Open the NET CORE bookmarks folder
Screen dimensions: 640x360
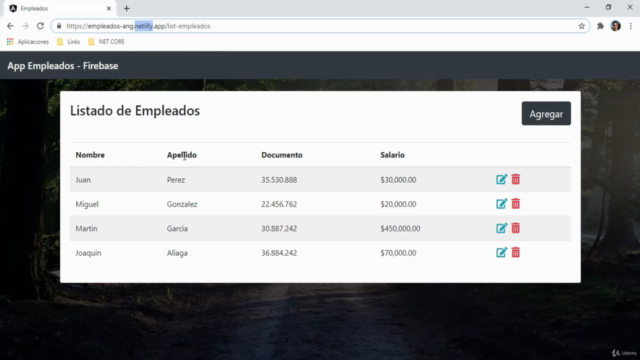106,42
